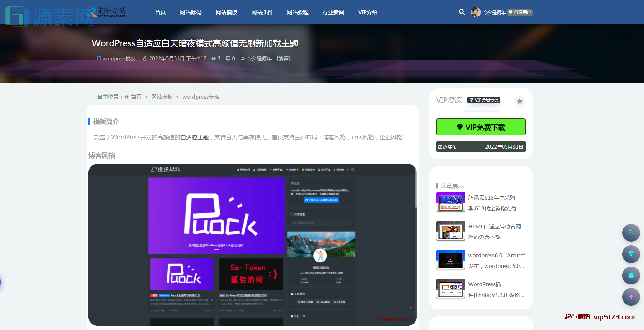This screenshot has width=644, height=330.
Task: Click the 今夕是何年 user avatar
Action: coord(476,12)
